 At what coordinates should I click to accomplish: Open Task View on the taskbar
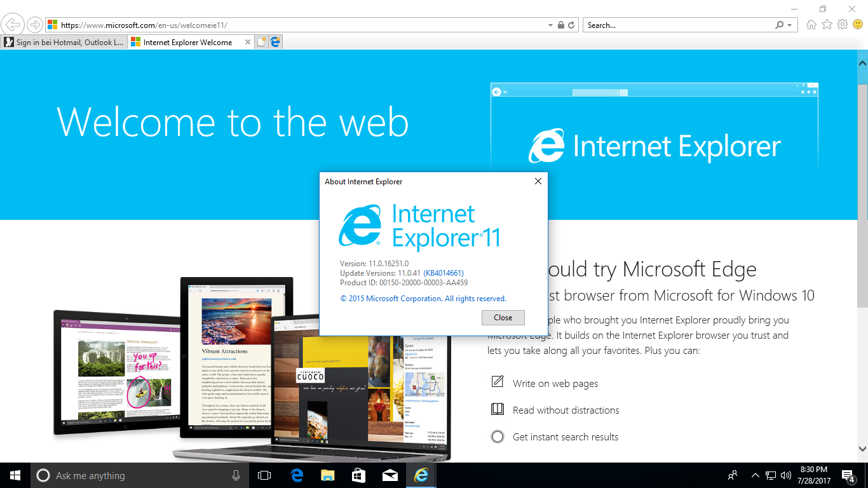coord(264,475)
